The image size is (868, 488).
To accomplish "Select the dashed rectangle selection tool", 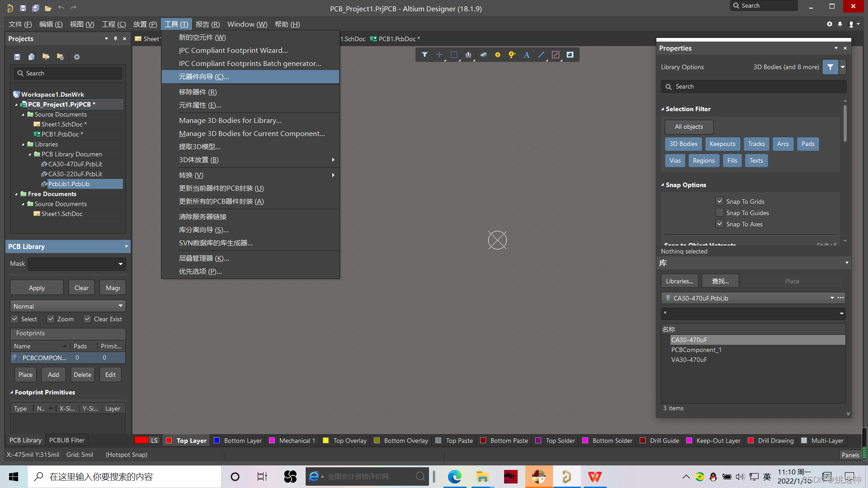I will coord(453,55).
